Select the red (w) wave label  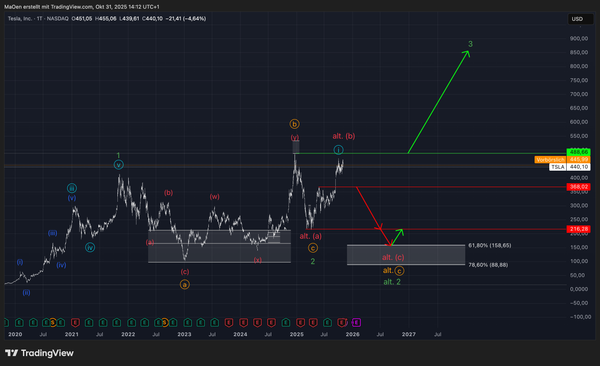[x=214, y=197]
